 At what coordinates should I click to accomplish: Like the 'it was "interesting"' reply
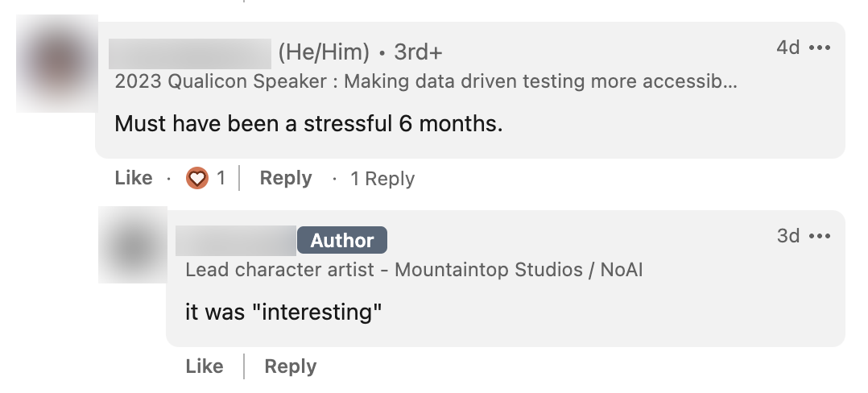click(205, 366)
